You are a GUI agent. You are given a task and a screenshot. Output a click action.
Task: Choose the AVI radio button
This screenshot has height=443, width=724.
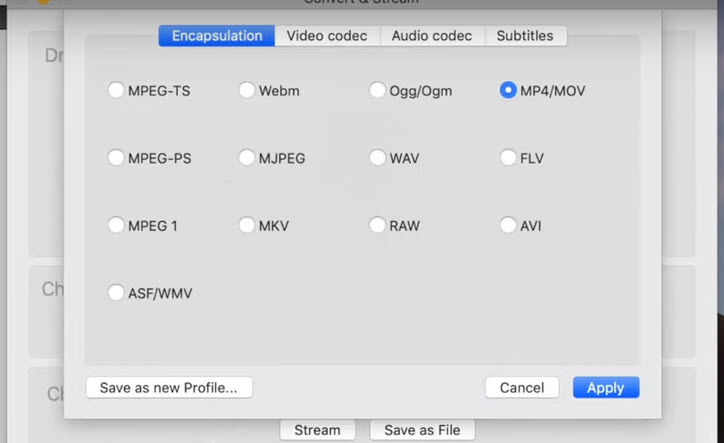pyautogui.click(x=508, y=225)
